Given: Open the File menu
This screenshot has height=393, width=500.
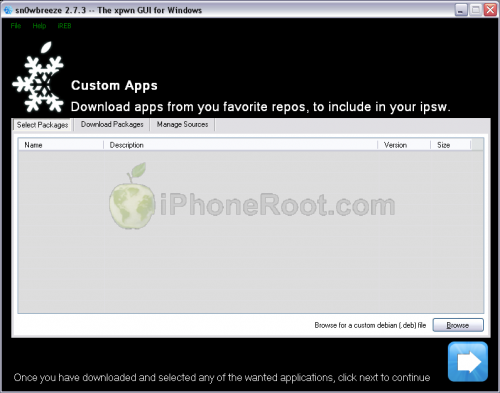Looking at the screenshot, I should point(16,26).
